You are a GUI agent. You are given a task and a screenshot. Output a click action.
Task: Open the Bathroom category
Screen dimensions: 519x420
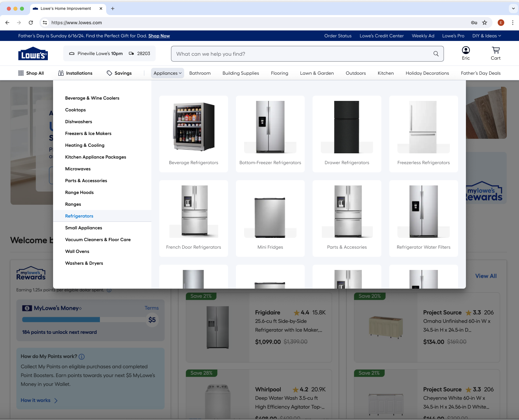click(x=200, y=73)
